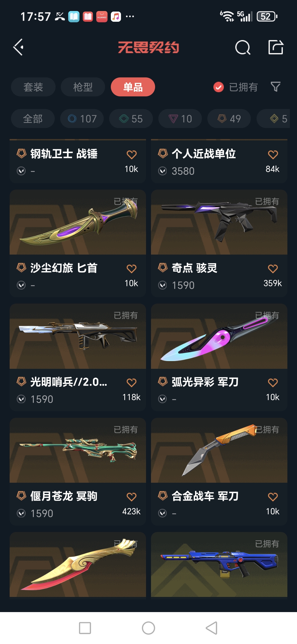Filter by pink tier showing 10
The height and width of the screenshot is (644, 297).
[180, 119]
